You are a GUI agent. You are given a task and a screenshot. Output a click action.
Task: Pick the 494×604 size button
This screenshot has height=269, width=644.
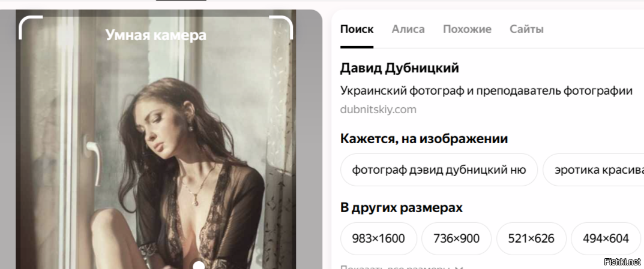coord(606,238)
